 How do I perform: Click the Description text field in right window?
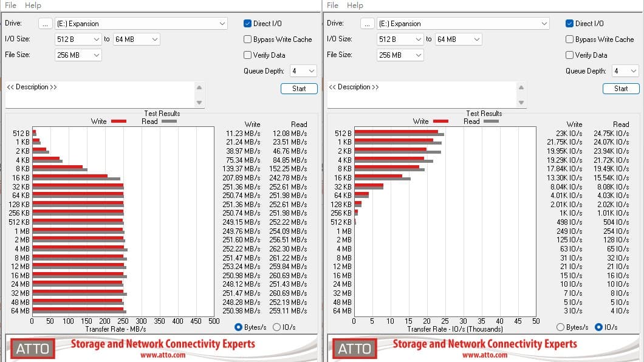point(422,95)
